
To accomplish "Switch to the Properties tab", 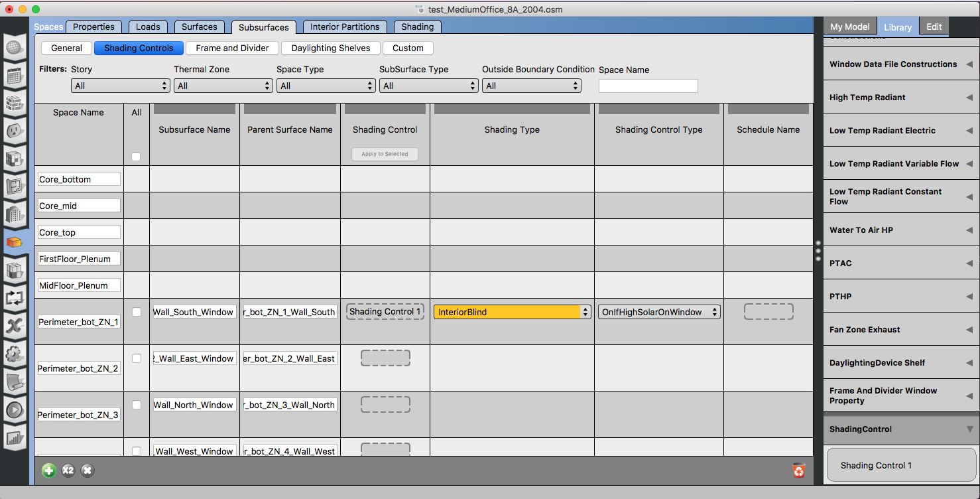I will (x=93, y=27).
